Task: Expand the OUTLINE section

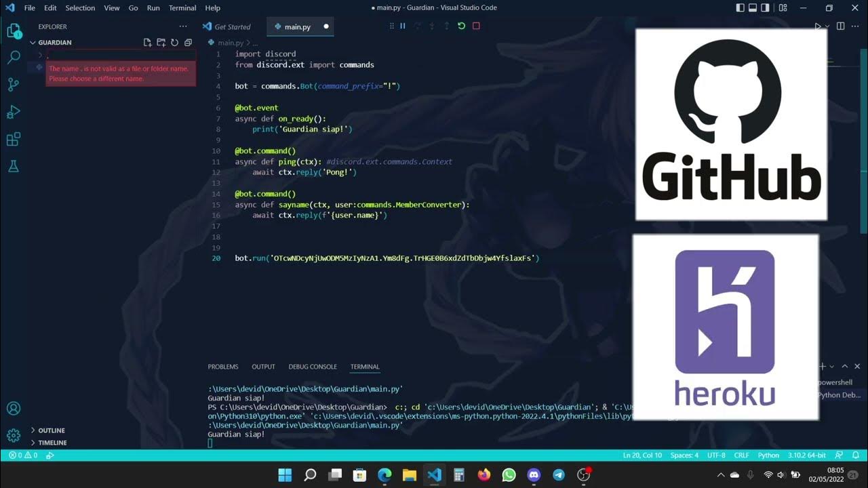Action: pyautogui.click(x=52, y=430)
